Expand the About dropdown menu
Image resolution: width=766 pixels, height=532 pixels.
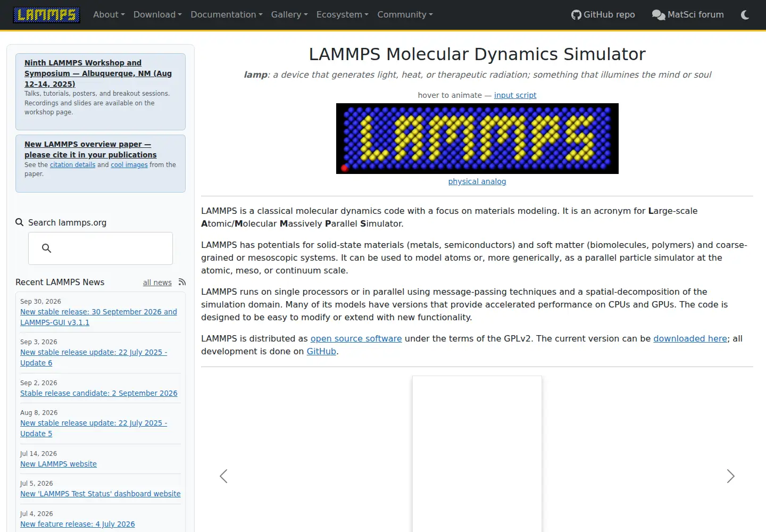109,15
